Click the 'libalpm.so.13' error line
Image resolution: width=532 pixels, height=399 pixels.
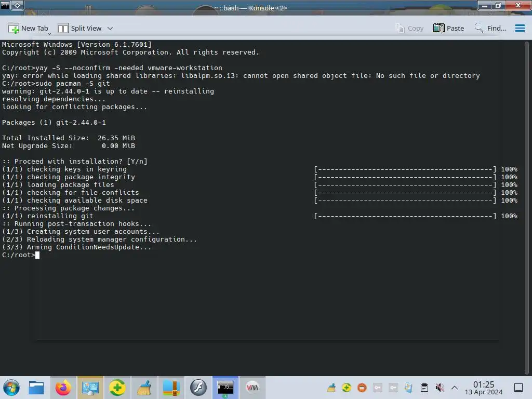click(x=241, y=76)
